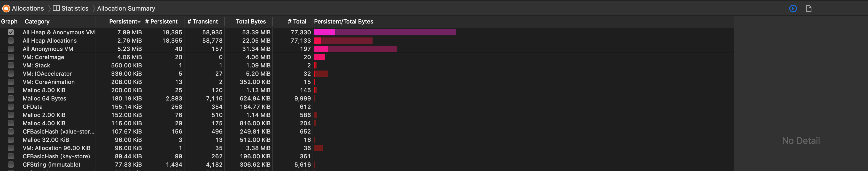Tick graph checkbox for Malloc 64 Bytes
Screen dimensions: 868x171
tap(11, 99)
